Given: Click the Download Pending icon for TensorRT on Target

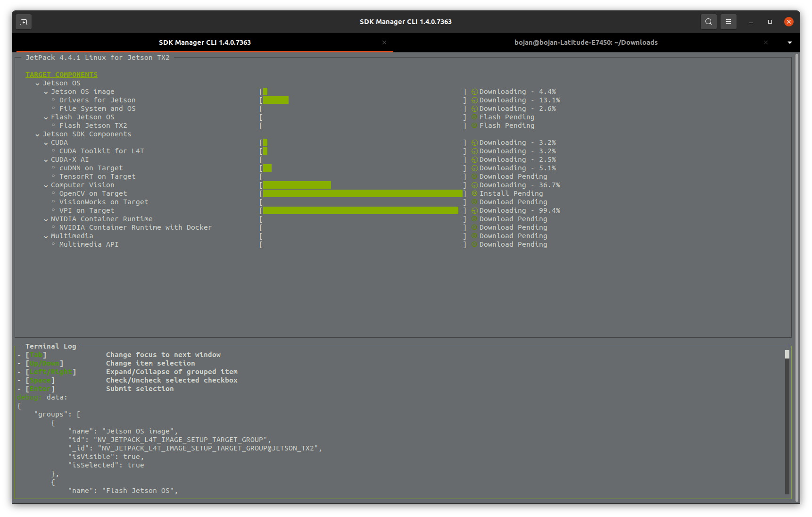Looking at the screenshot, I should [474, 176].
